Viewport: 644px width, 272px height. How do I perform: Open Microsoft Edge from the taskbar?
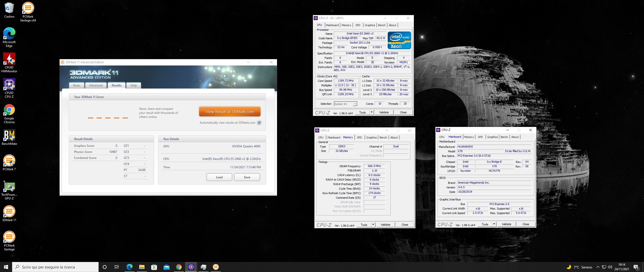(129, 267)
